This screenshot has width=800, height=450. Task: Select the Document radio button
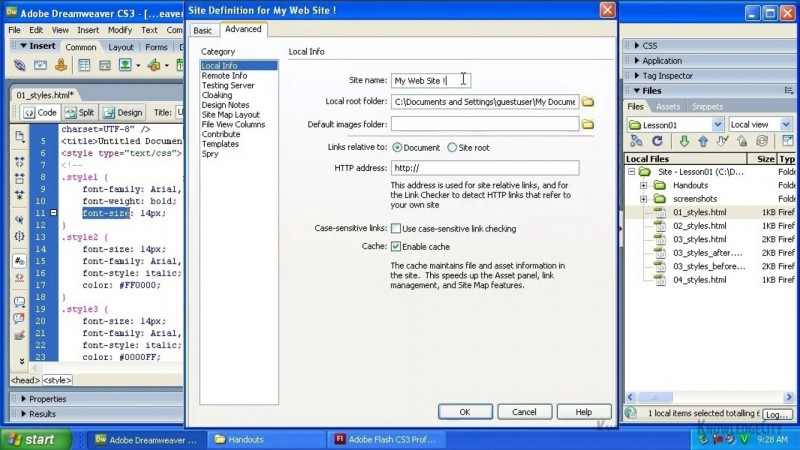[397, 147]
